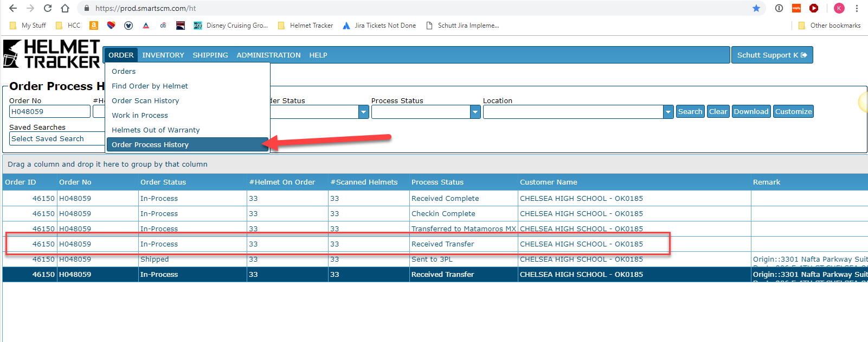Open the My Stuff bookmarks folder

click(28, 25)
